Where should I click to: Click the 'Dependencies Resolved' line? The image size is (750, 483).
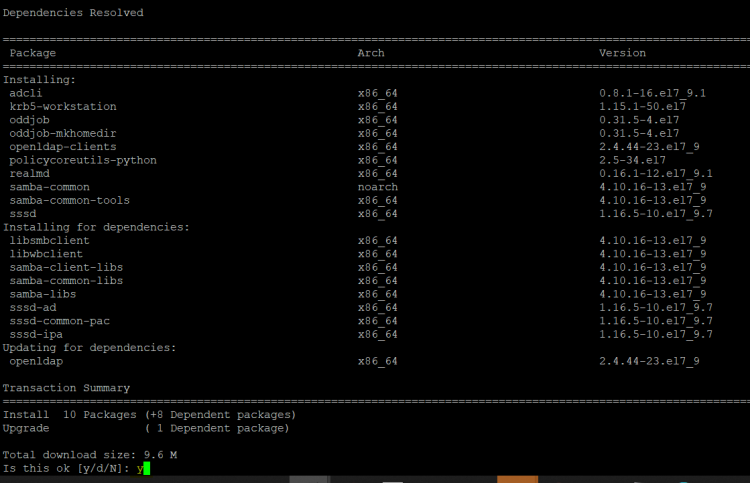point(73,13)
